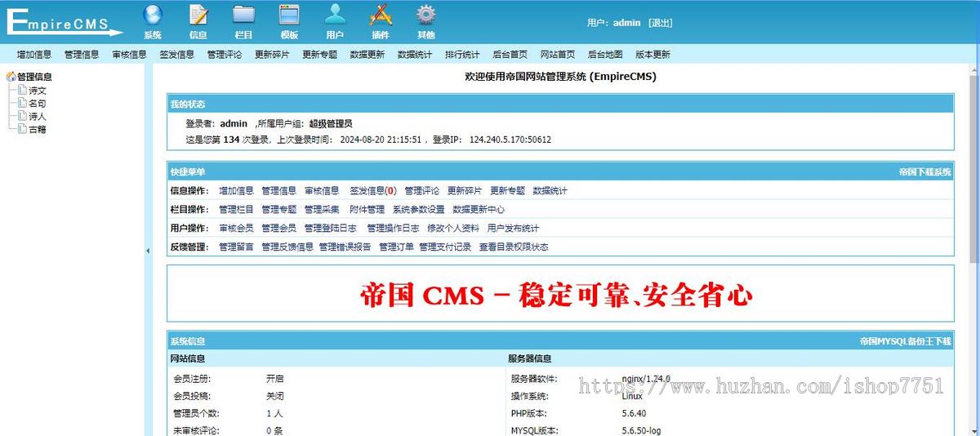Click 数据统计 in the top menu bar
Screen dimensions: 980x436
415,55
